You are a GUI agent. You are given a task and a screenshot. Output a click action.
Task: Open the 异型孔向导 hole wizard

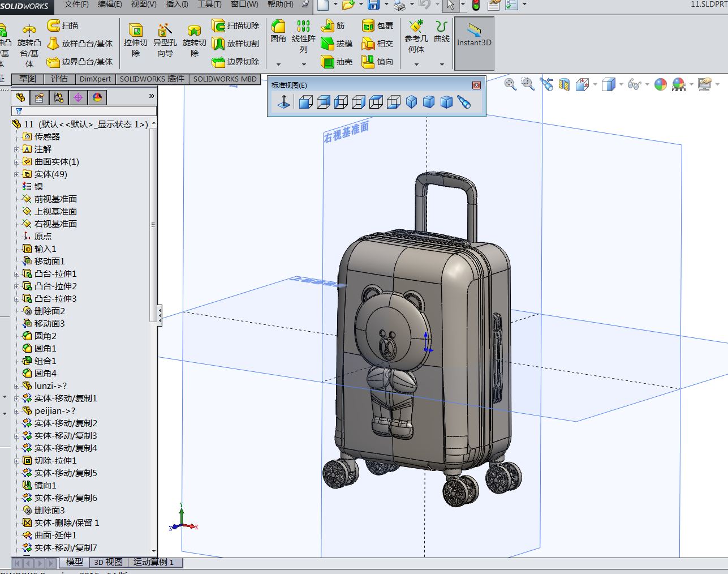click(x=165, y=40)
